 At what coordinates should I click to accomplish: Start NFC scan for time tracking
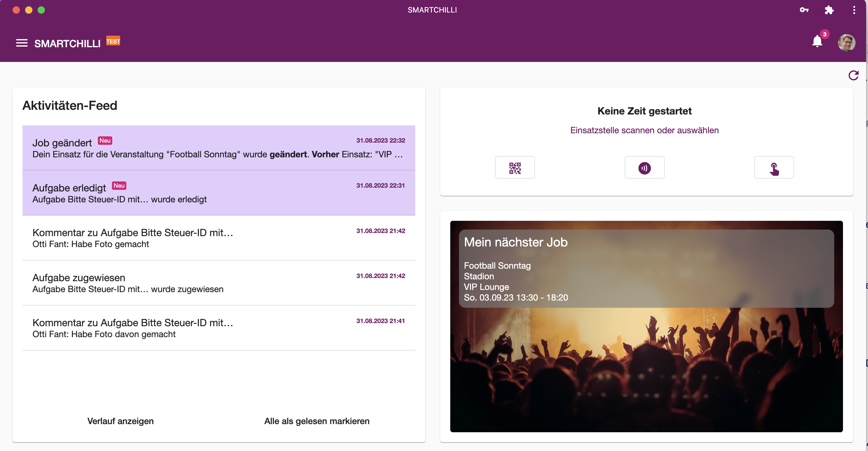pyautogui.click(x=644, y=168)
